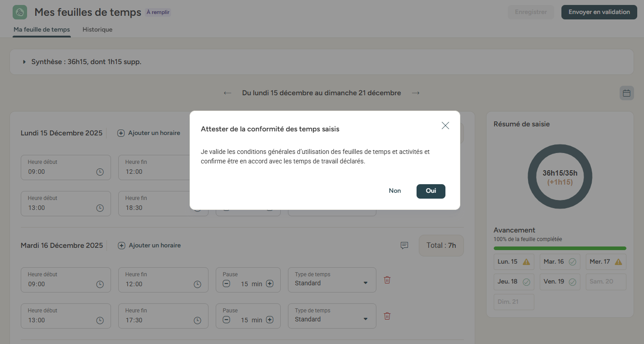Go to previous week arrow
The image size is (644, 344).
click(227, 93)
